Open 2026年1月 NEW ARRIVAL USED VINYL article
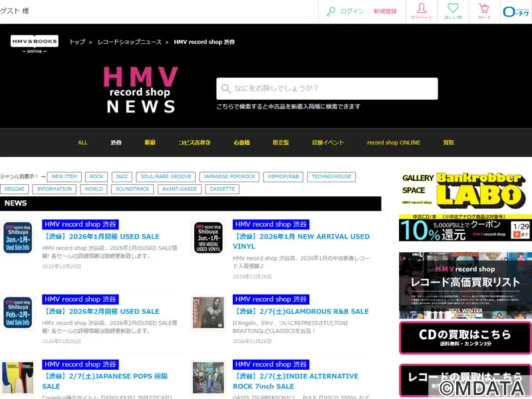This screenshot has width=532, height=399. tap(301, 241)
